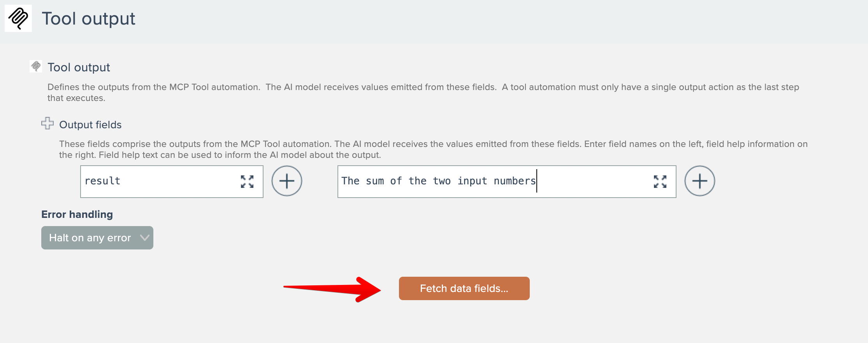
Task: Select the "Tool output" section heading
Action: click(79, 67)
